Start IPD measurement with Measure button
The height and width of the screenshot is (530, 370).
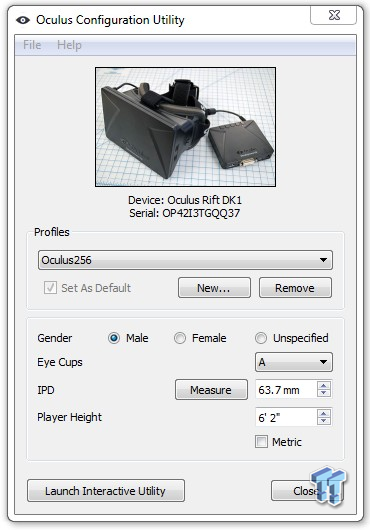211,390
